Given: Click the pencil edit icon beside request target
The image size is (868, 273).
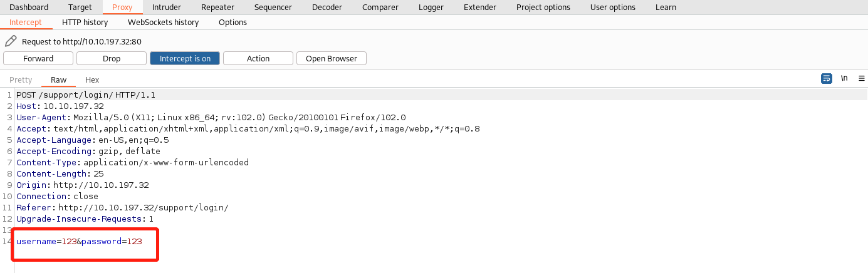Looking at the screenshot, I should pos(11,41).
